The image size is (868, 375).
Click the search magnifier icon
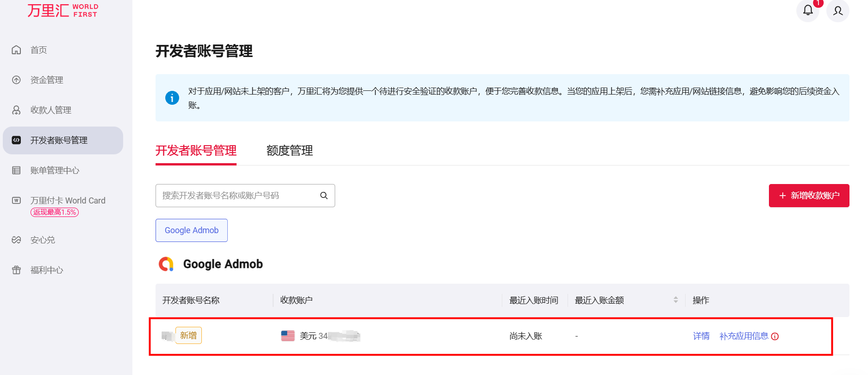[324, 196]
